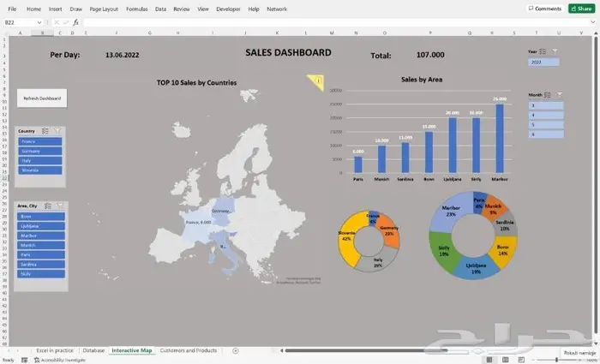Switch to the Database sheet tab
600x364 pixels.
coord(93,350)
